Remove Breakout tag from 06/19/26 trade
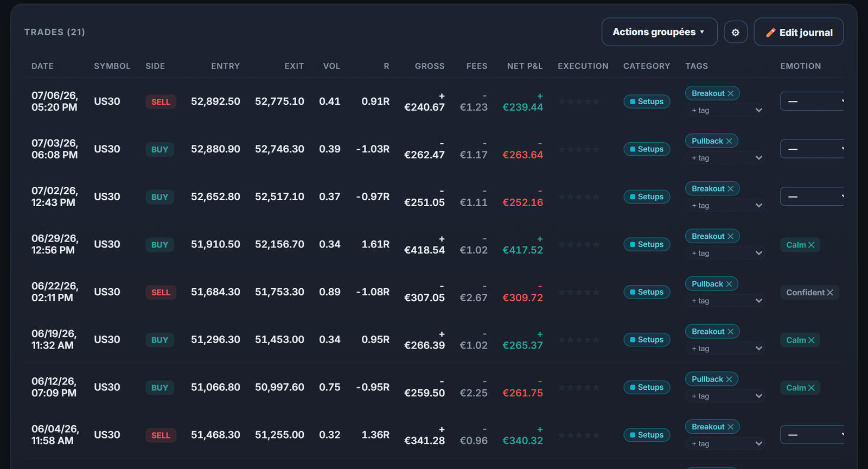Image resolution: width=868 pixels, height=469 pixels. [731, 332]
